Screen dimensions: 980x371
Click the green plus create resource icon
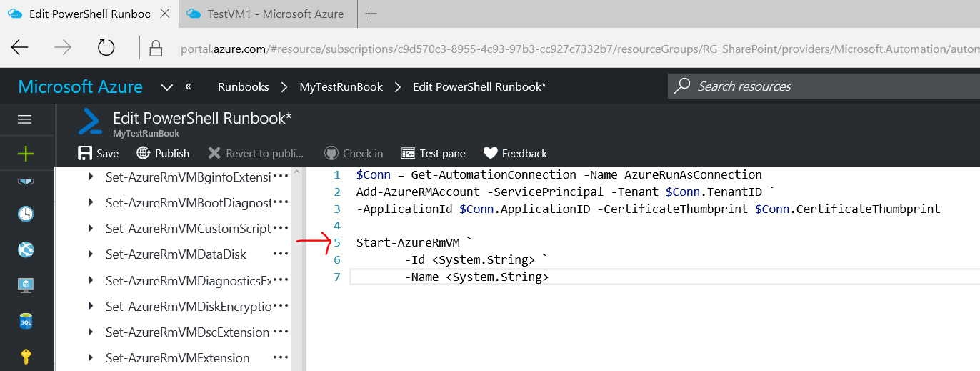point(26,153)
